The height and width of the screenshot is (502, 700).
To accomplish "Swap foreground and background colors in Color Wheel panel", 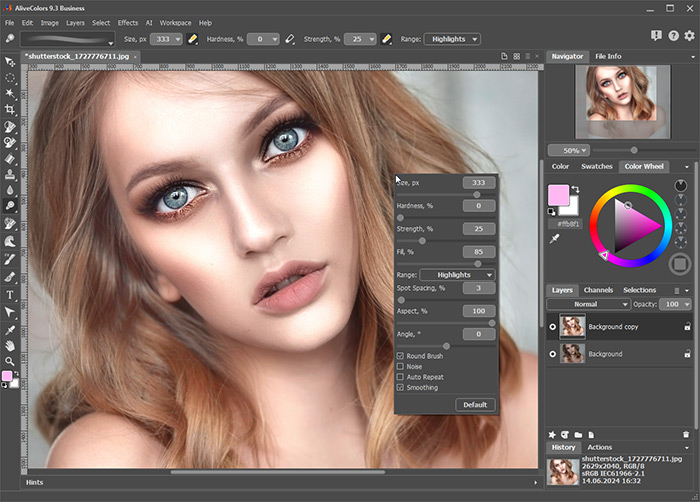I will coord(575,189).
